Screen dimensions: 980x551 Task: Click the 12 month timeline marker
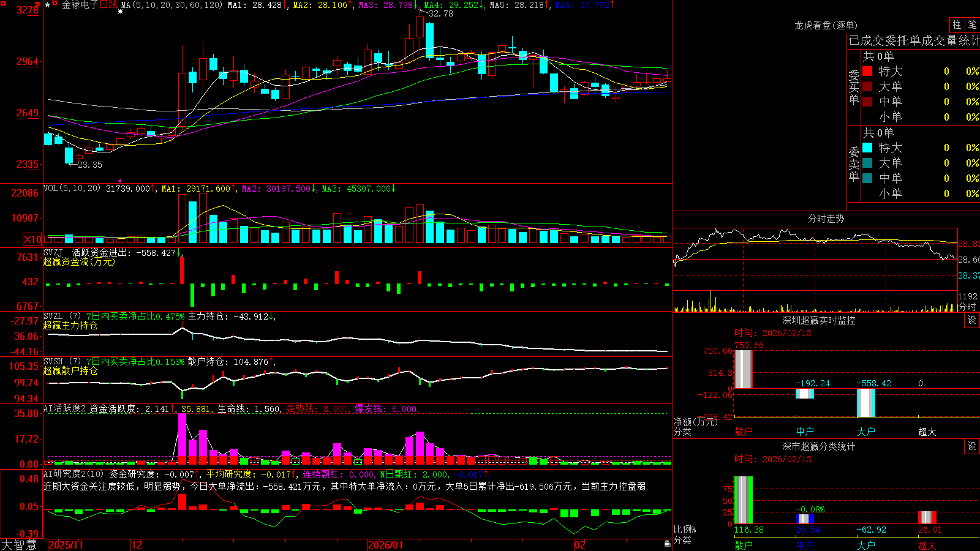click(x=137, y=545)
